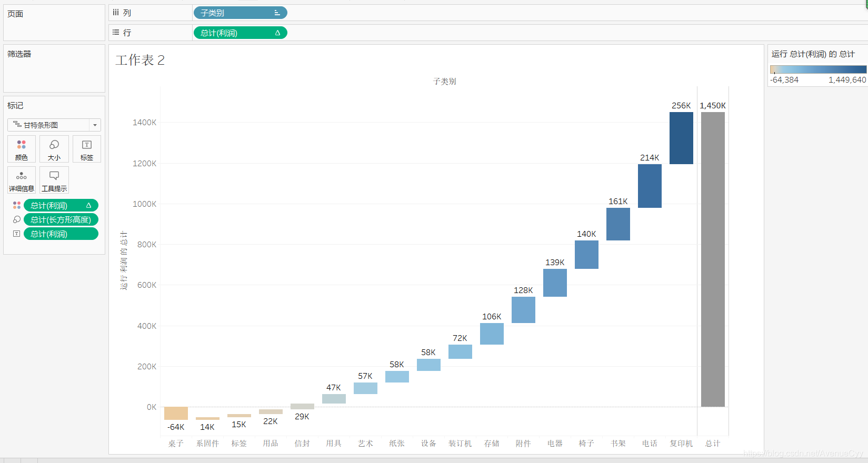Click the 用具 category axis label
The image size is (868, 463).
(x=334, y=443)
